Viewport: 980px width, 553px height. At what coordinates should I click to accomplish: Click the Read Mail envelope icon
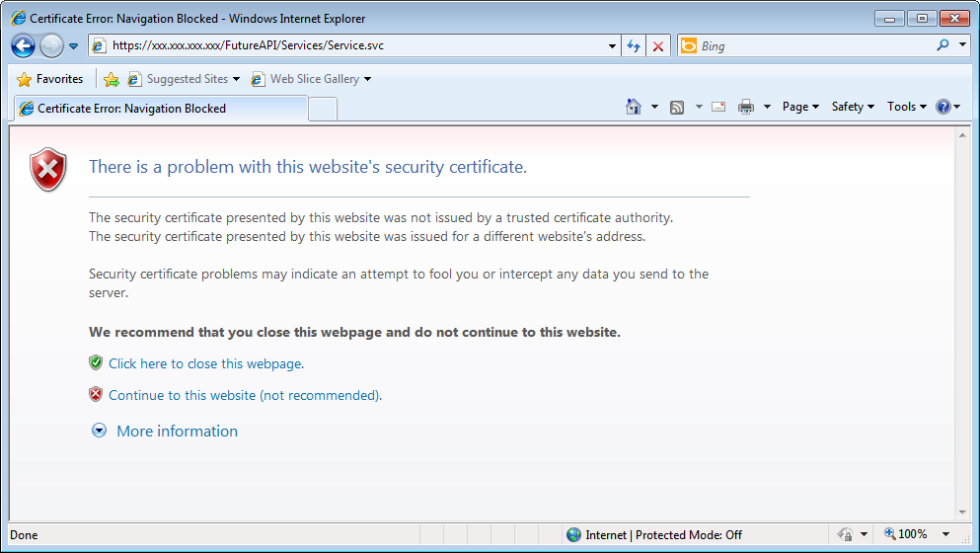718,107
